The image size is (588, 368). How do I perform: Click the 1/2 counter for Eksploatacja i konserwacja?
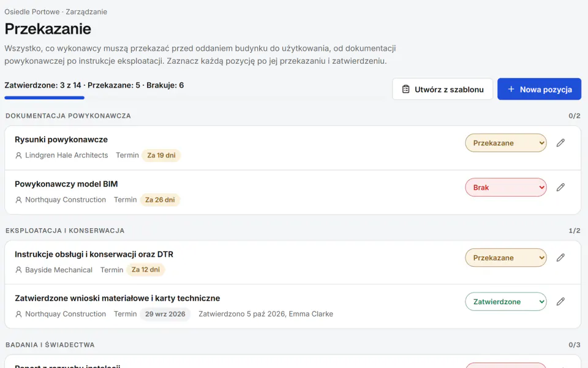pos(575,231)
